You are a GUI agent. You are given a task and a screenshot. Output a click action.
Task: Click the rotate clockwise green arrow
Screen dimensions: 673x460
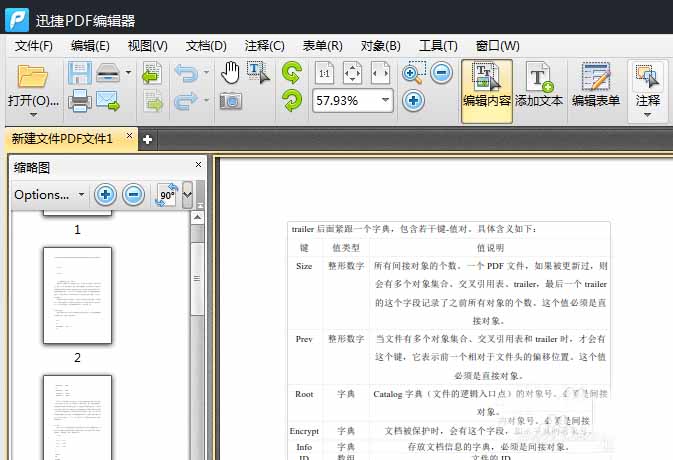(x=291, y=72)
